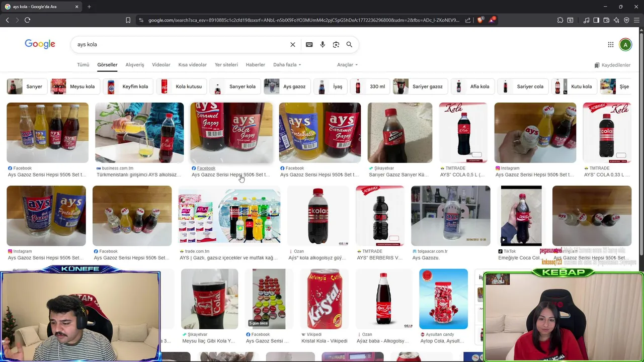Filter by the 'Meysu kola' chip
The image size is (644, 362).
pos(74,86)
